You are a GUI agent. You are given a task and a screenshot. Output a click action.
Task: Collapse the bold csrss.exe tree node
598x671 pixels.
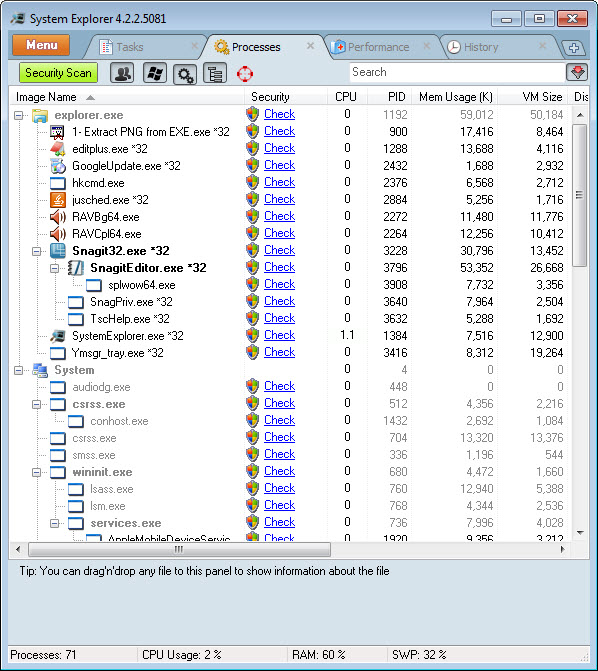(x=37, y=404)
